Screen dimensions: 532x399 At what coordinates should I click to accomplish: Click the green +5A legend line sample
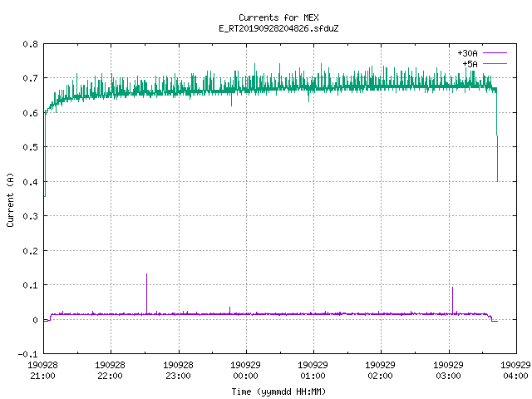[x=495, y=63]
